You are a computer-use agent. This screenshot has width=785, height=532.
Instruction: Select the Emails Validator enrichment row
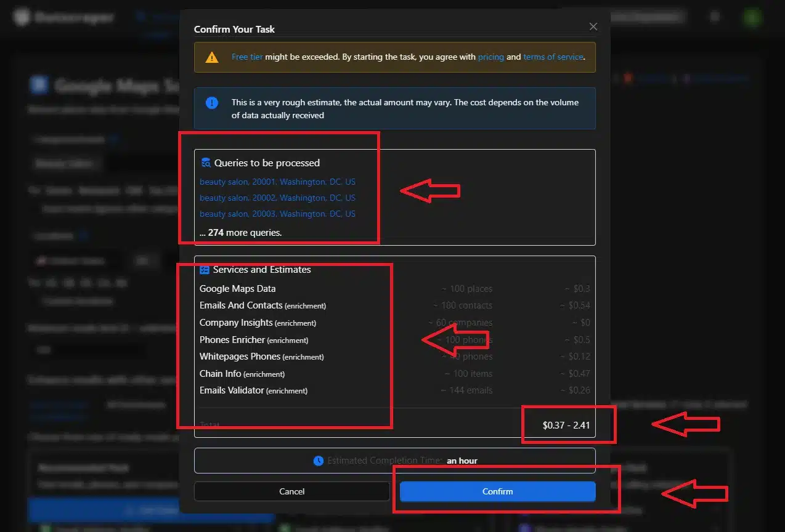[x=253, y=390]
